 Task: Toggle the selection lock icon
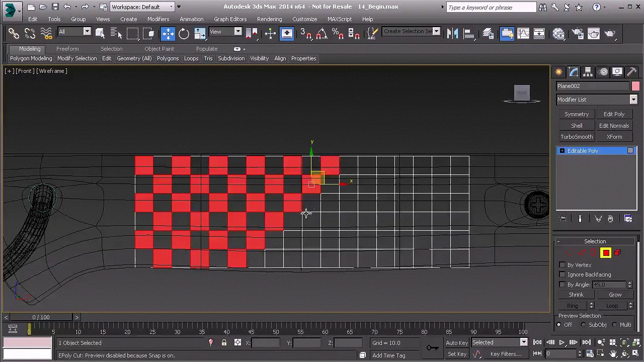click(x=224, y=343)
